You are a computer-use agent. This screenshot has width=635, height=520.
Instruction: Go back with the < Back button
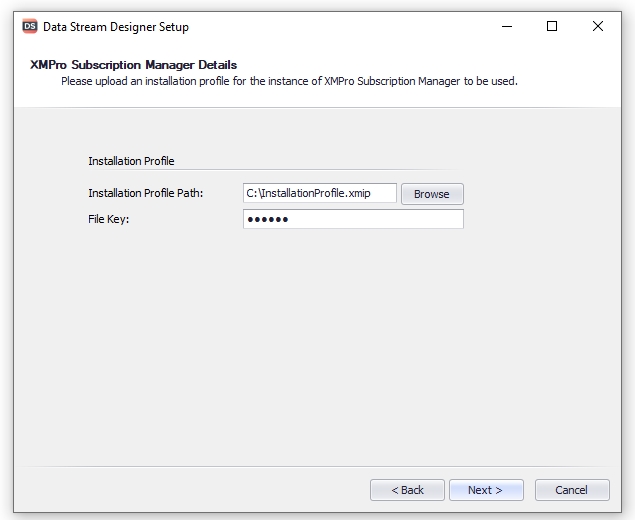(407, 490)
